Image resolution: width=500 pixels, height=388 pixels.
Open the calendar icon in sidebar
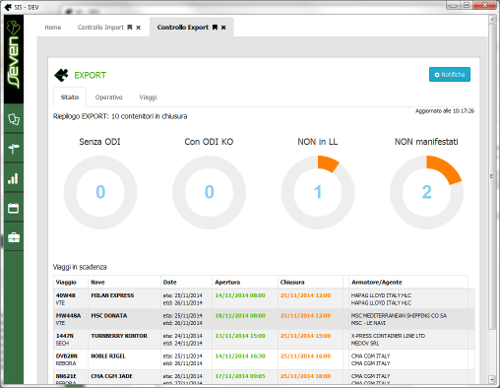(14, 208)
